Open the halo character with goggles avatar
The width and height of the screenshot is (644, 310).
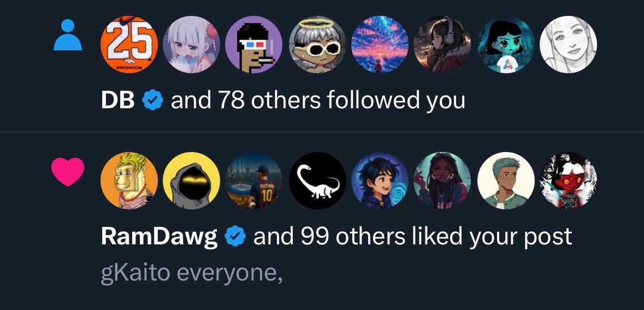tap(317, 44)
